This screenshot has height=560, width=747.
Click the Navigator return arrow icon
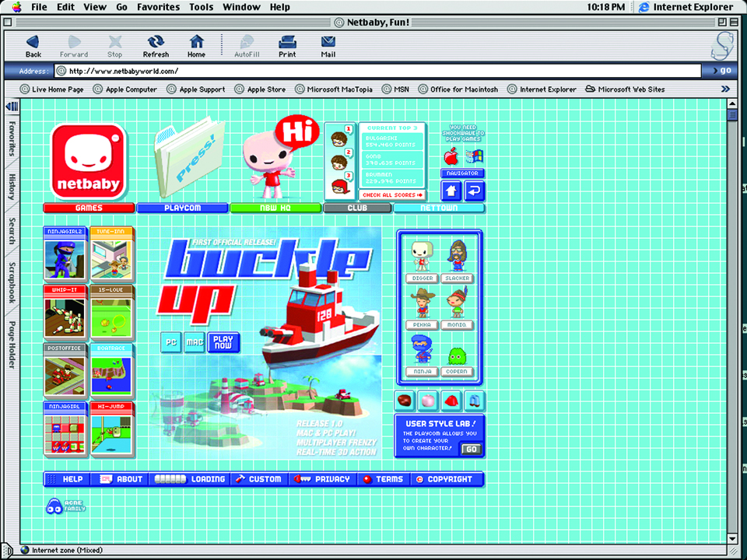475,191
